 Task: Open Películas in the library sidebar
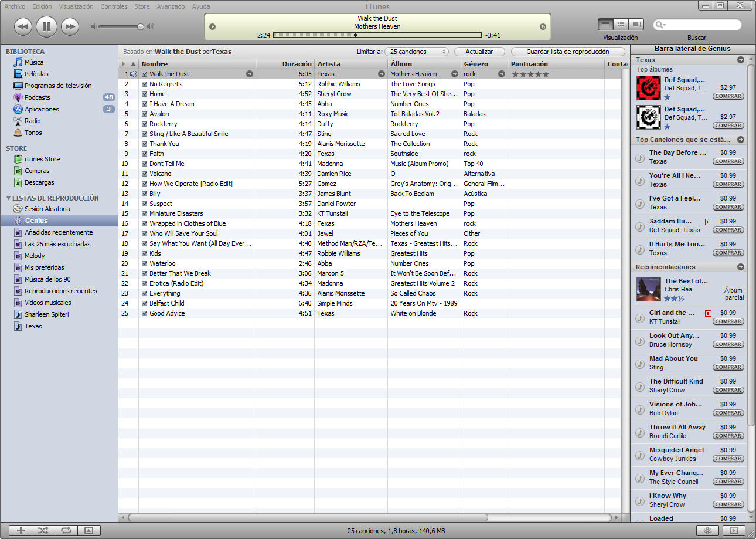pos(36,74)
